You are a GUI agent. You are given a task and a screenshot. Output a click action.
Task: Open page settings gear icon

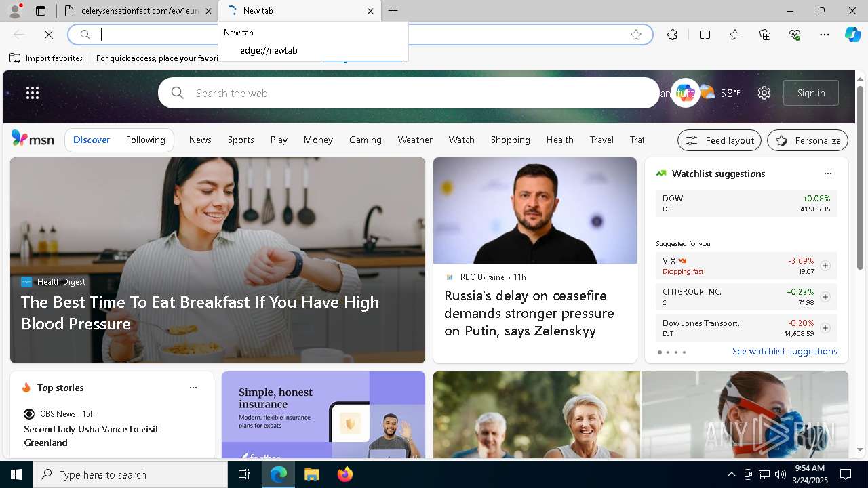(764, 93)
